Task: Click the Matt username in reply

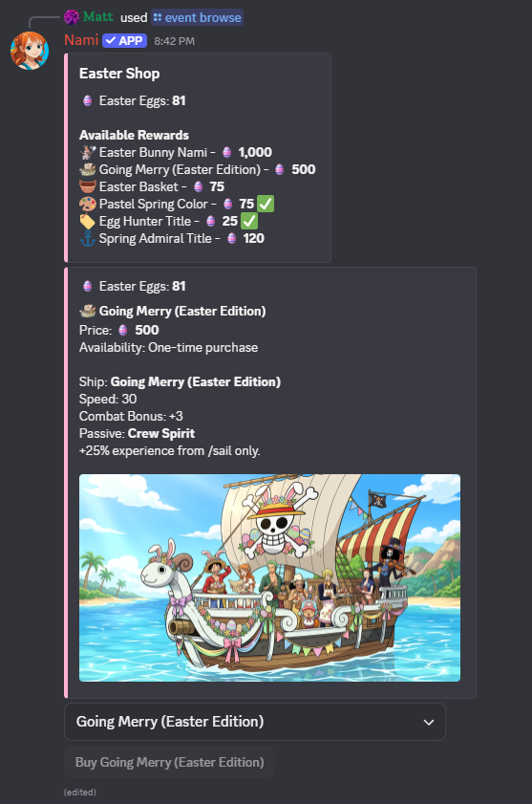Action: 97,17
